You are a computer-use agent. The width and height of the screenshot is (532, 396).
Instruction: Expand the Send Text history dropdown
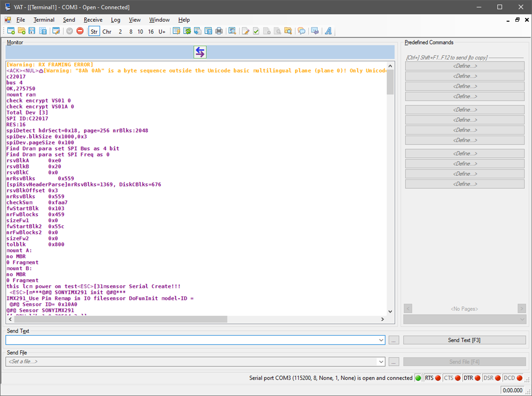pyautogui.click(x=381, y=340)
